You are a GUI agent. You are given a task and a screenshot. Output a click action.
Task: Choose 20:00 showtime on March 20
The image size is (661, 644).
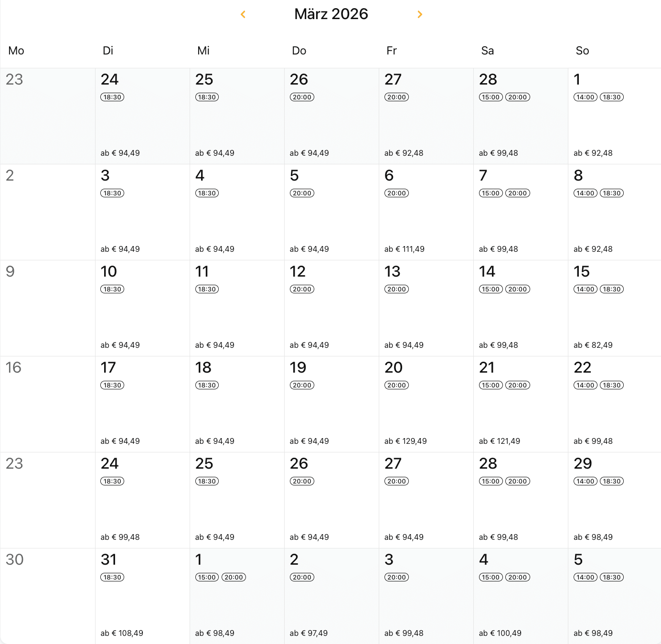pos(396,385)
